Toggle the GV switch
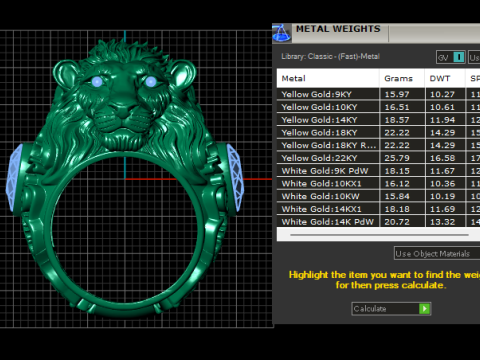 click(x=451, y=57)
